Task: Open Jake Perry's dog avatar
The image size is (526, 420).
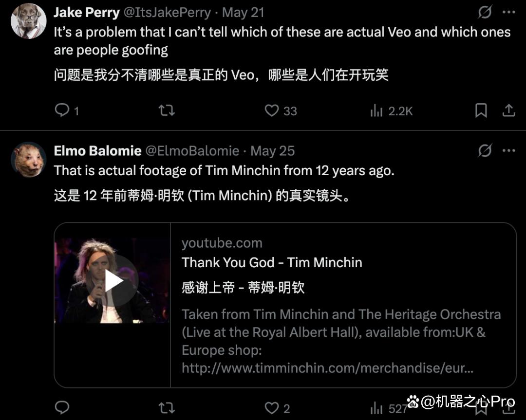Action: coord(29,21)
